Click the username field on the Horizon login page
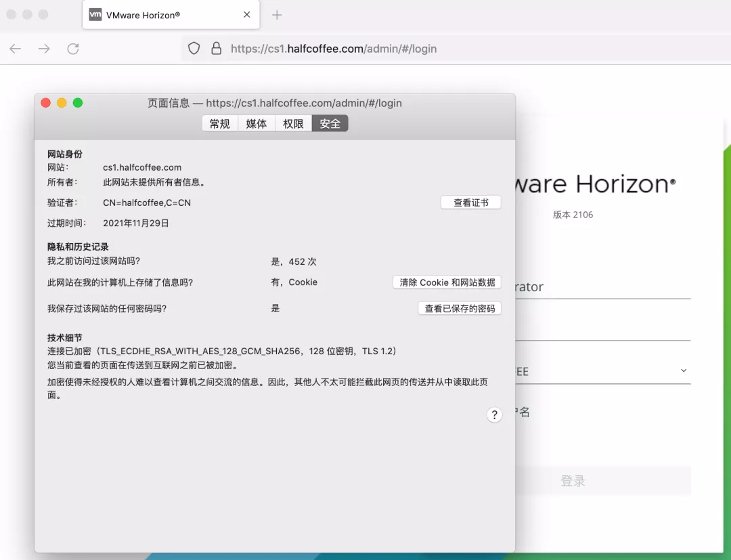This screenshot has height=560, width=731. tap(603, 287)
